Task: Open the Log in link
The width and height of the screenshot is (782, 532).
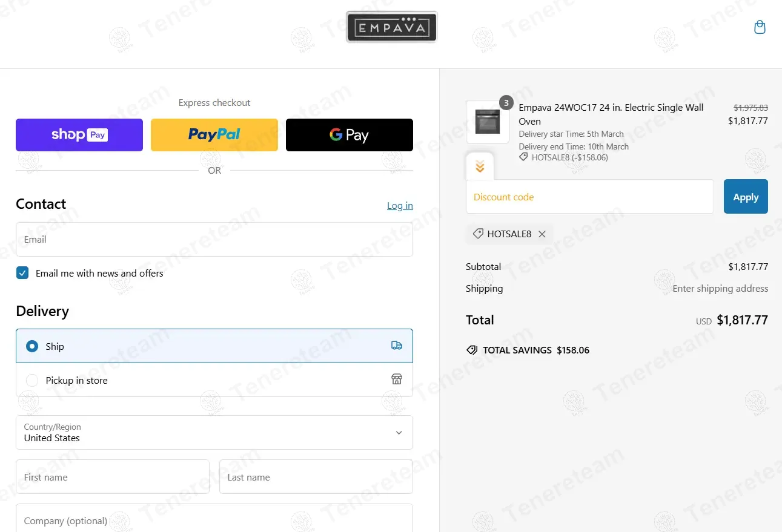Action: (x=400, y=206)
